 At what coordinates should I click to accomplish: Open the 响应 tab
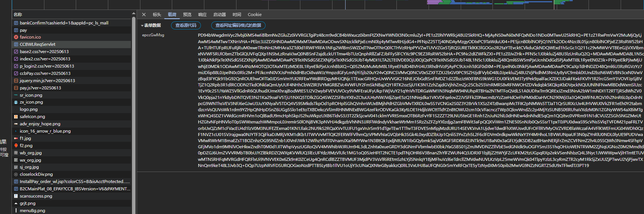(x=202, y=15)
